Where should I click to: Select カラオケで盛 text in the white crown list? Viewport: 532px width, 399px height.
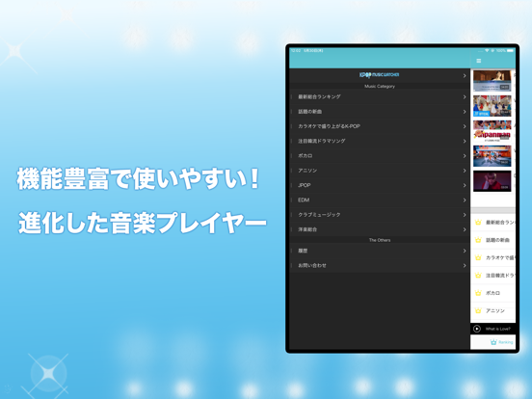point(500,258)
